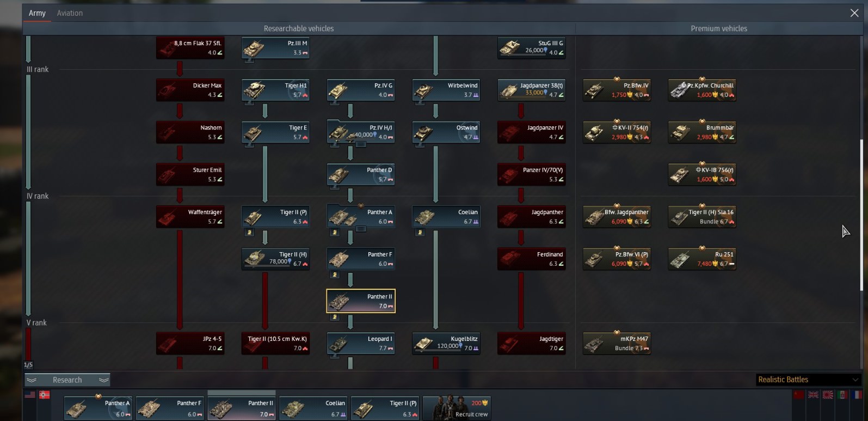The width and height of the screenshot is (868, 421).
Task: Select the Tiger H1 vehicle card
Action: pyautogui.click(x=275, y=90)
